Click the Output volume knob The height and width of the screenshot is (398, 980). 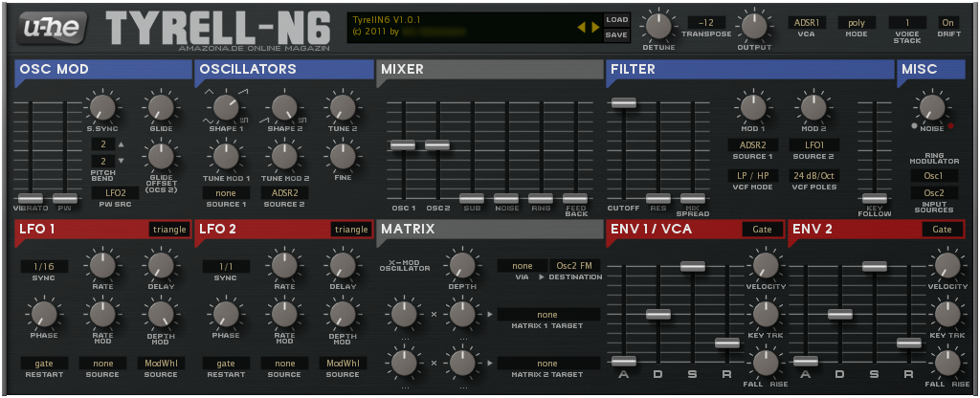754,26
